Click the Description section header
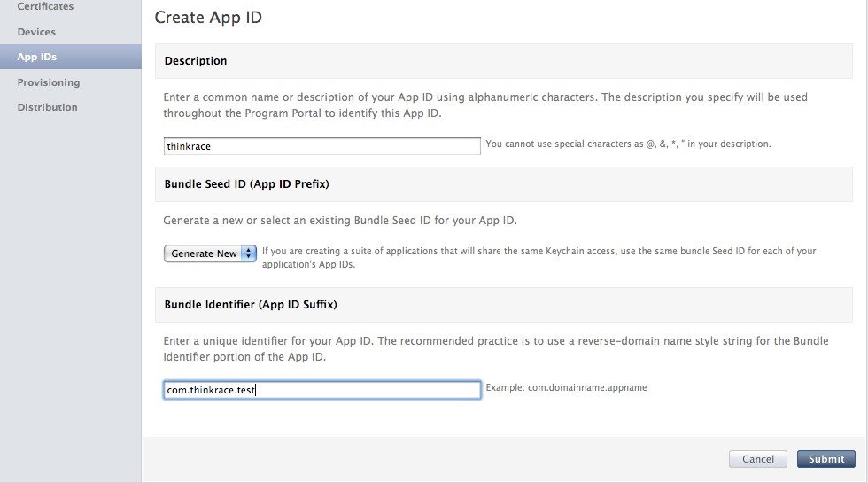This screenshot has height=483, width=868. click(196, 61)
